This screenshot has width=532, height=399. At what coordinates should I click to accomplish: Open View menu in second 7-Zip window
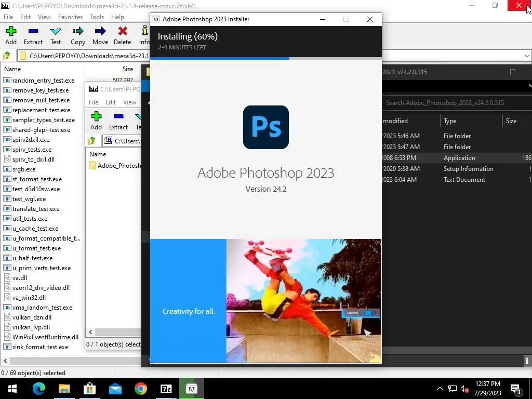point(129,102)
